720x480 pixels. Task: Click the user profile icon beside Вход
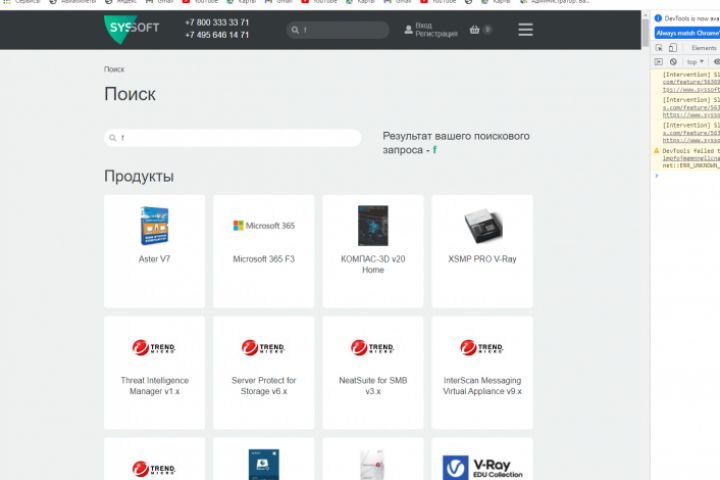(408, 30)
